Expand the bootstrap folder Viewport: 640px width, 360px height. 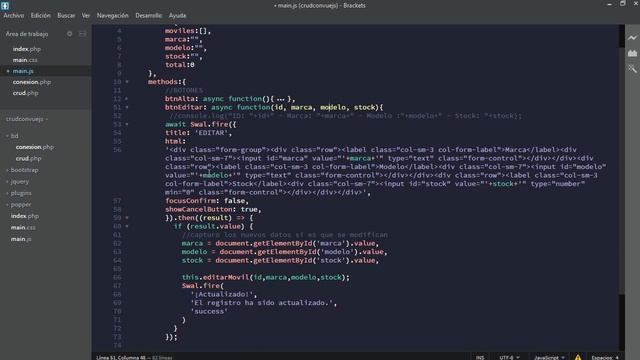click(x=7, y=170)
